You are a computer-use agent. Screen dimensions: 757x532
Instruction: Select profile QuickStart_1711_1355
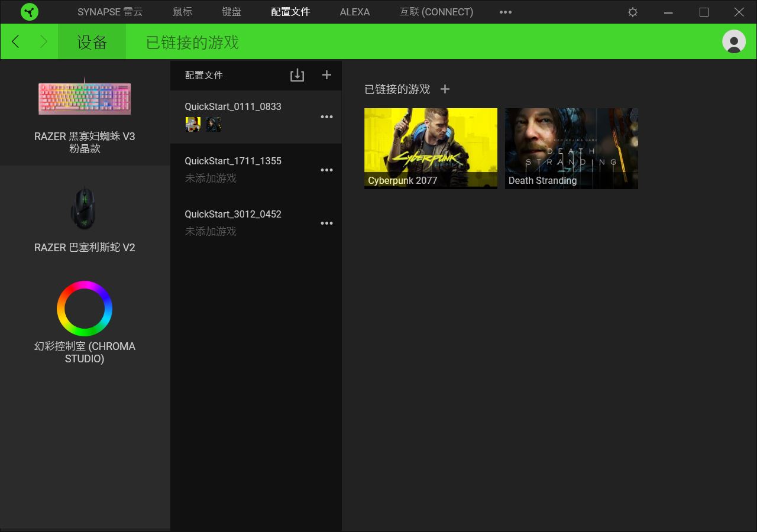tap(255, 170)
